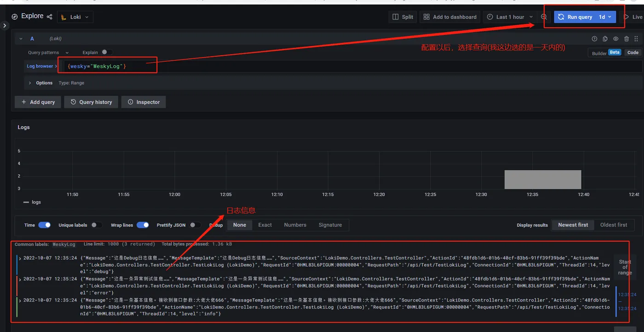Select None dedup option
The width and height of the screenshot is (644, 332).
[240, 225]
